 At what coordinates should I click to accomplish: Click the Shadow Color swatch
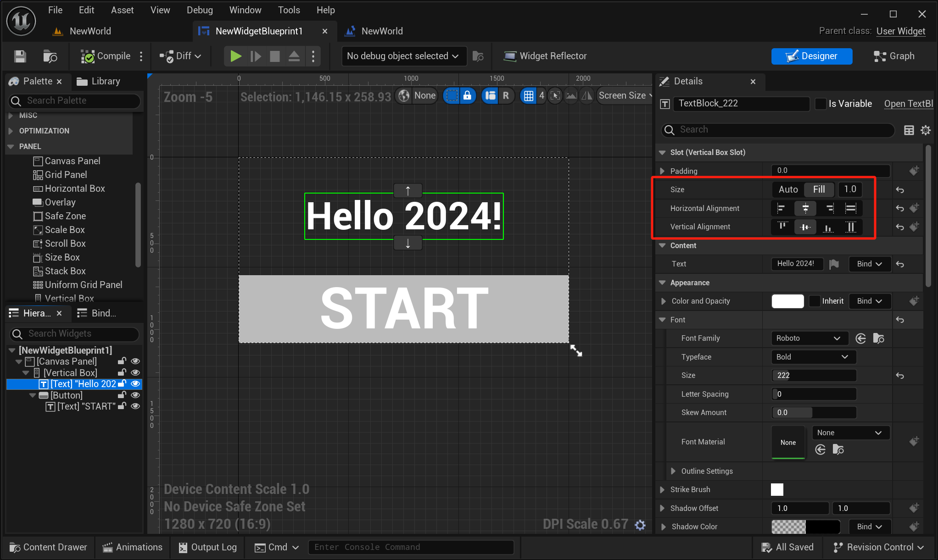(805, 527)
